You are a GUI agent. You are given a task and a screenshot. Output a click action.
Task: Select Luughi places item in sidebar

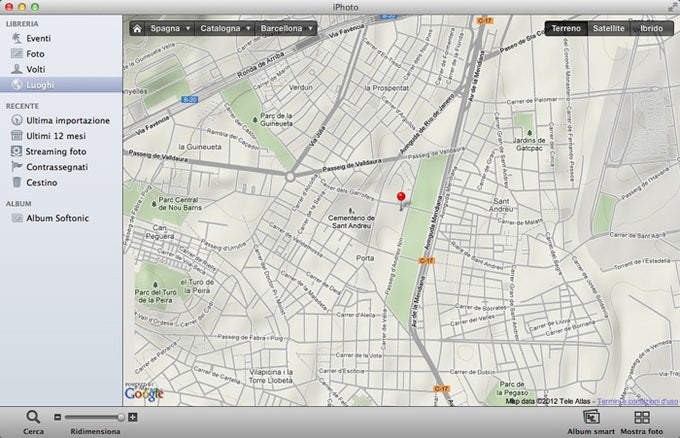click(61, 85)
